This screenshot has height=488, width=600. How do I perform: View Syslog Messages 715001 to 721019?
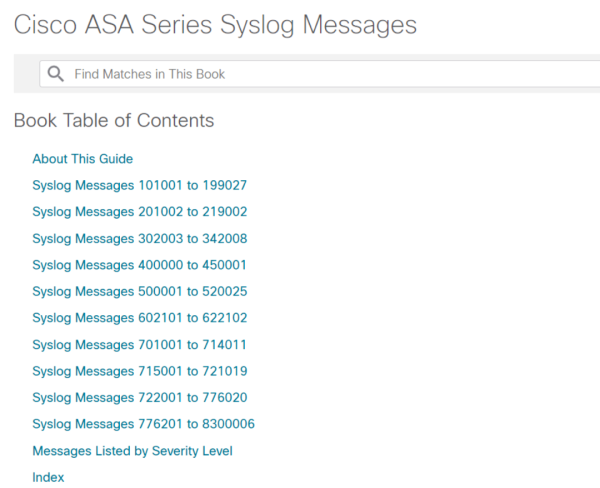tap(139, 371)
